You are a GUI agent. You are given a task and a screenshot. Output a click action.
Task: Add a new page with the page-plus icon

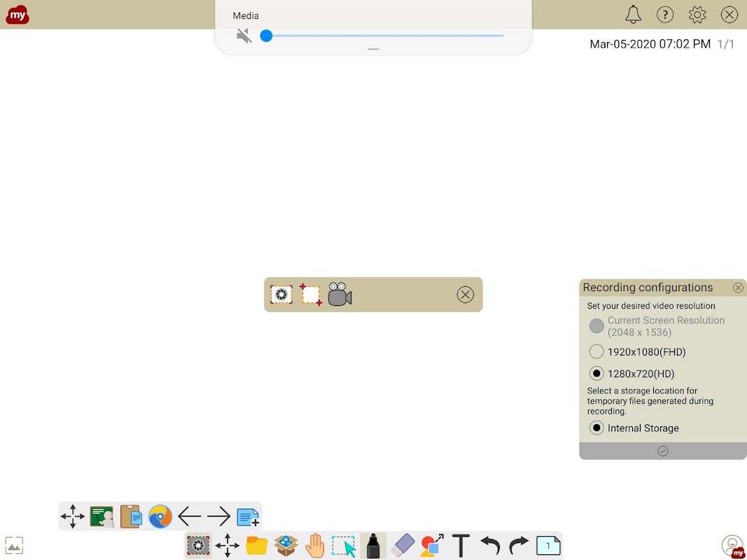point(248,517)
